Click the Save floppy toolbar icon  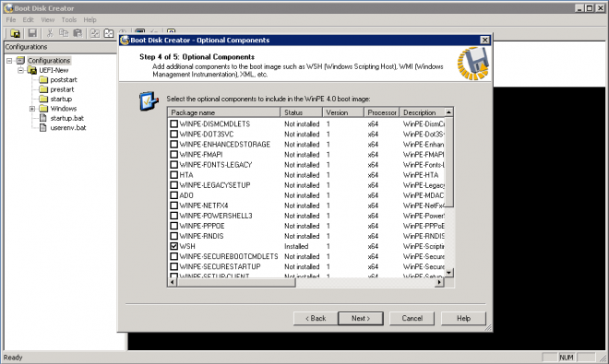click(x=32, y=33)
